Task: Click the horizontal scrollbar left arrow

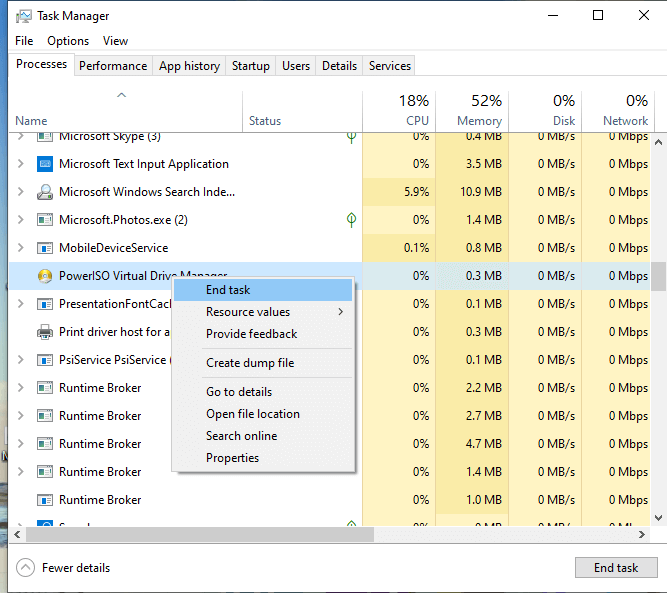Action: coord(17,534)
